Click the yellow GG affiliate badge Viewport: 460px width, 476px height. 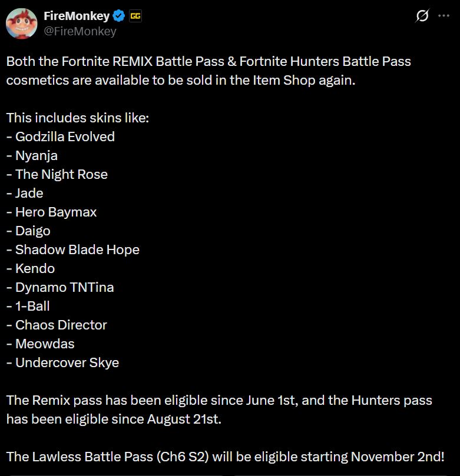pyautogui.click(x=135, y=16)
